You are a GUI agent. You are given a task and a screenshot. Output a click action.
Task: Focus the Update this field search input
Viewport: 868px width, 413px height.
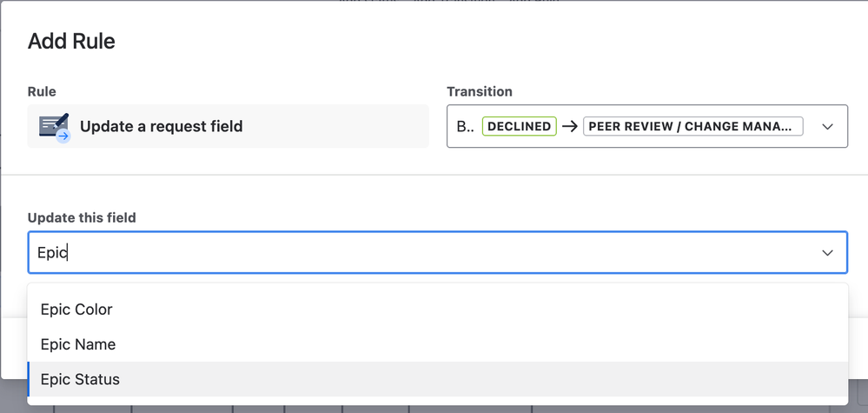(x=437, y=252)
